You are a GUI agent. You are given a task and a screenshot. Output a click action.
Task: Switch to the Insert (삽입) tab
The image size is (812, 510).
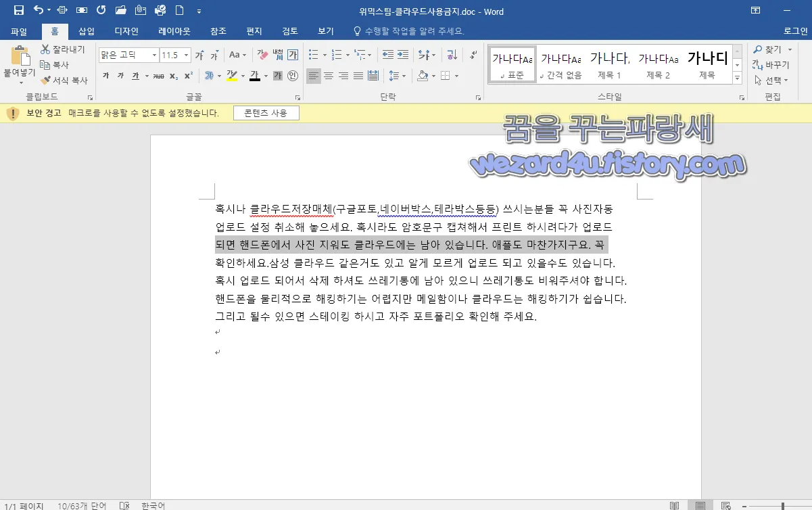coord(87,31)
